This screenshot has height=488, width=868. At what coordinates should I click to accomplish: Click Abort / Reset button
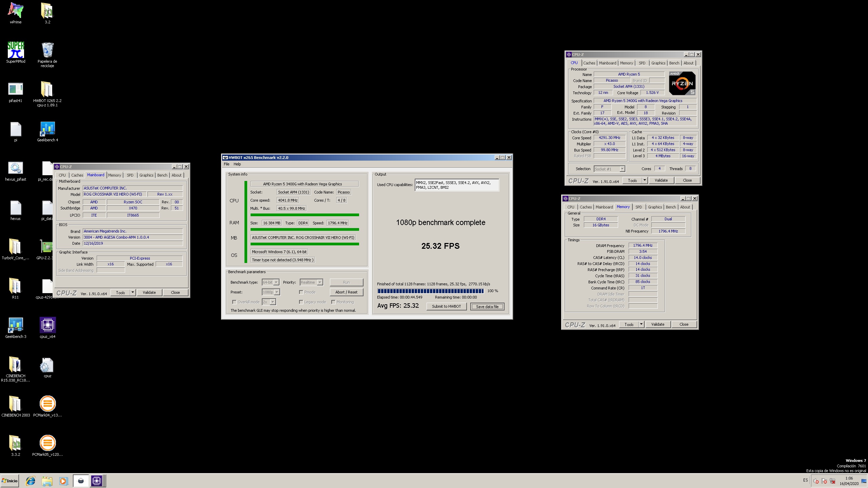346,292
